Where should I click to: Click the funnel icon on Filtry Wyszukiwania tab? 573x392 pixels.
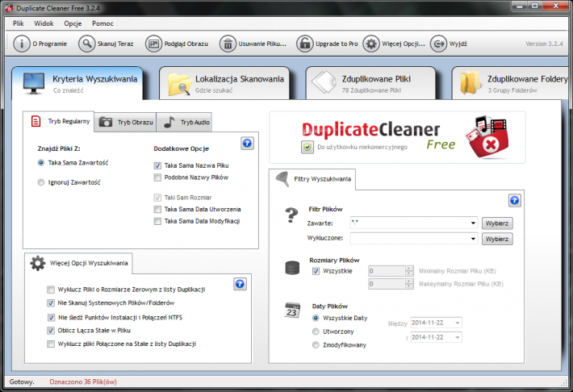point(282,179)
